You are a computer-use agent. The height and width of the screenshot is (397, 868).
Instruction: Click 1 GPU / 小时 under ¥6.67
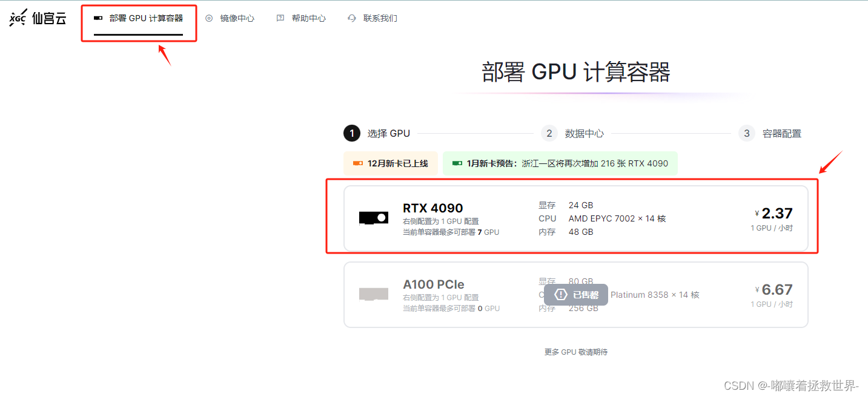tap(772, 304)
